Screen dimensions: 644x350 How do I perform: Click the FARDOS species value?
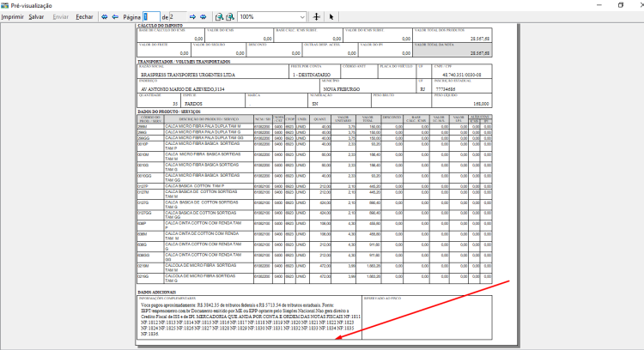click(x=193, y=104)
